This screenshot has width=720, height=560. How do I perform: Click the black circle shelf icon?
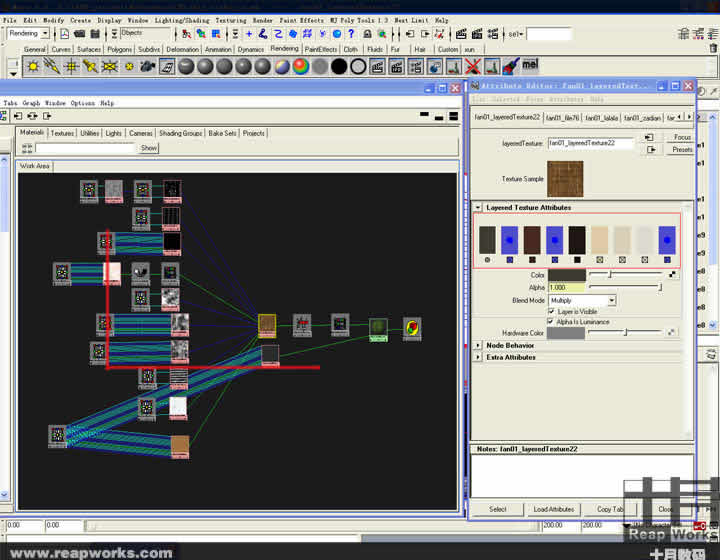(x=339, y=66)
